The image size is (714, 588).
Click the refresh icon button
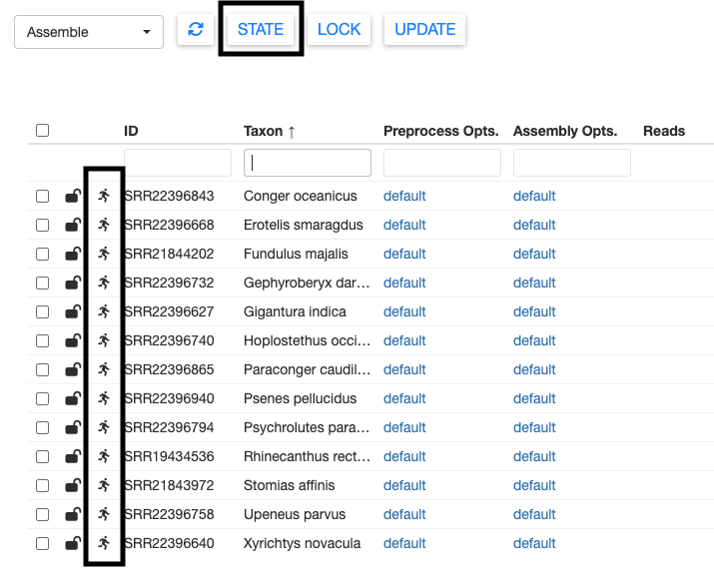196,30
